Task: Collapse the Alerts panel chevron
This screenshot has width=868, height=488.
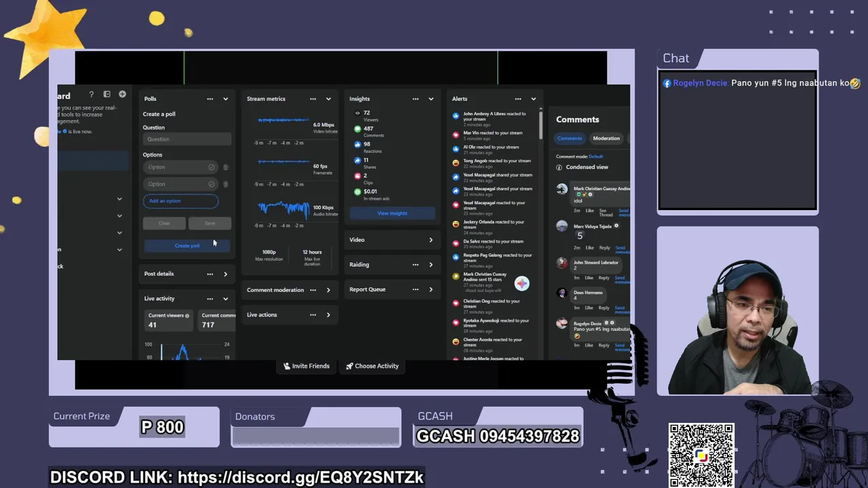Action: coord(534,99)
